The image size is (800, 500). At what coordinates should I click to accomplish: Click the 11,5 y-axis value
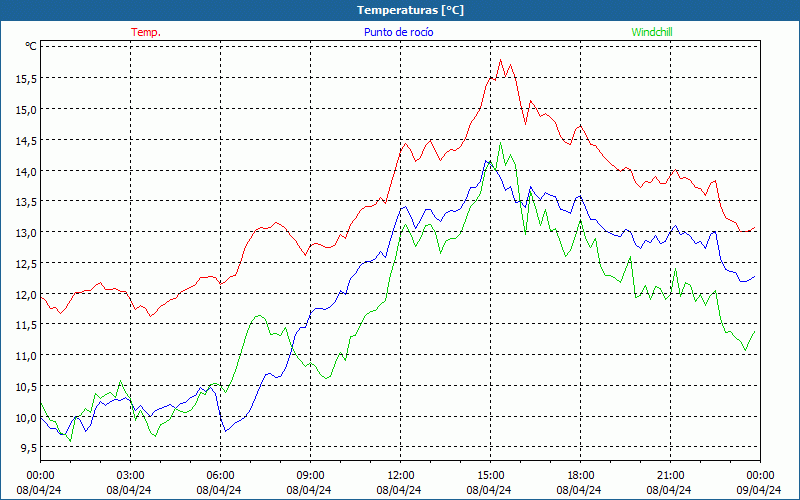26,324
